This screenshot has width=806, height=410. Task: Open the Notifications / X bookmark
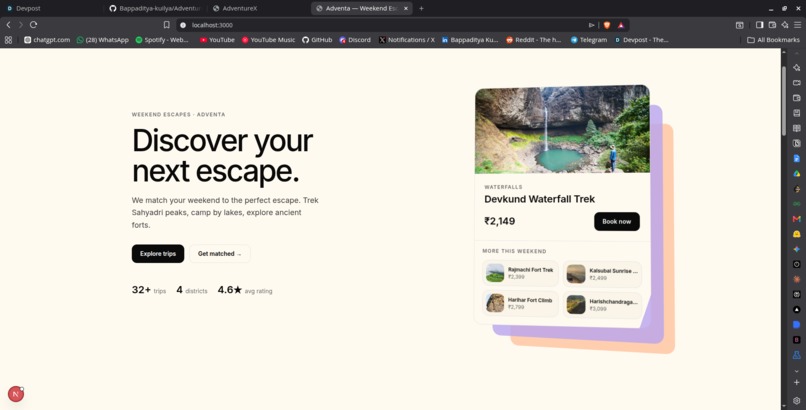click(x=407, y=40)
